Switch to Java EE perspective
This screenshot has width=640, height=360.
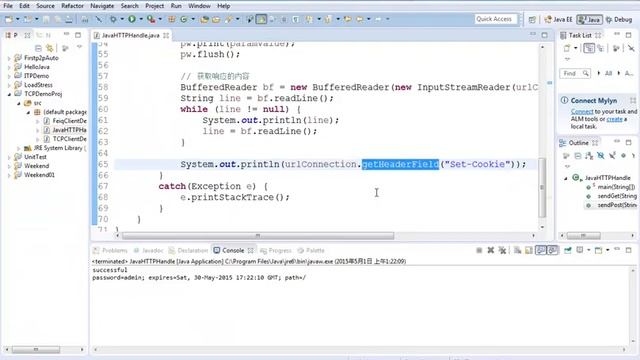coord(558,19)
